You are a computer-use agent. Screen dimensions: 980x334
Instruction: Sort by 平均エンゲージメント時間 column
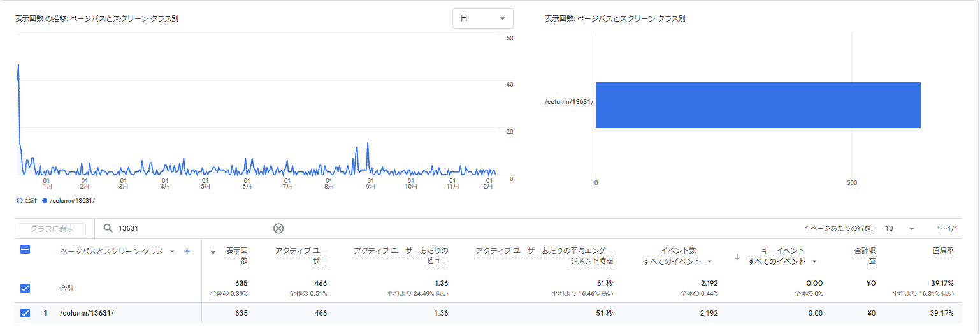tap(544, 256)
